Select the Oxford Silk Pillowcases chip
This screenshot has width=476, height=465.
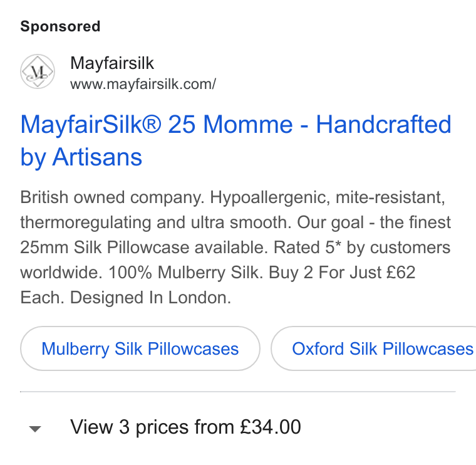(x=374, y=348)
